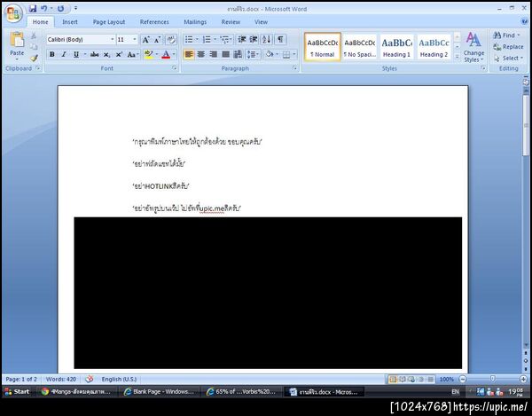Apply the Normal style

coord(323,47)
